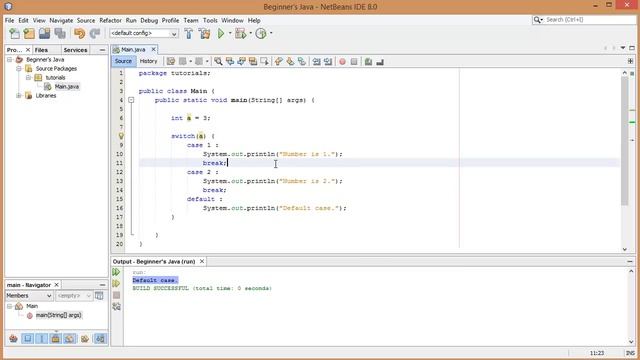
Task: Open the Debug Project dropdown arrow
Action: (x=250, y=33)
